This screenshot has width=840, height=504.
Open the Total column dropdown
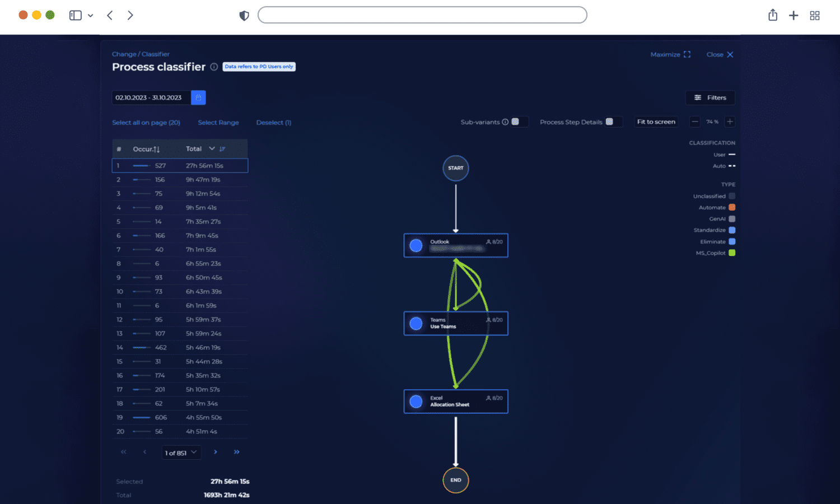click(x=212, y=148)
